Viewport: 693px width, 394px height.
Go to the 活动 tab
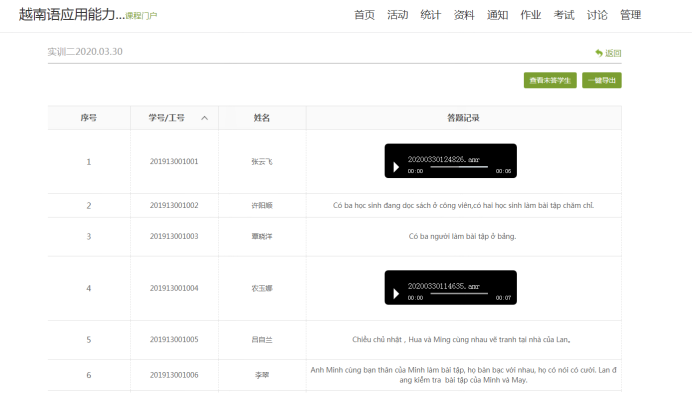[398, 15]
